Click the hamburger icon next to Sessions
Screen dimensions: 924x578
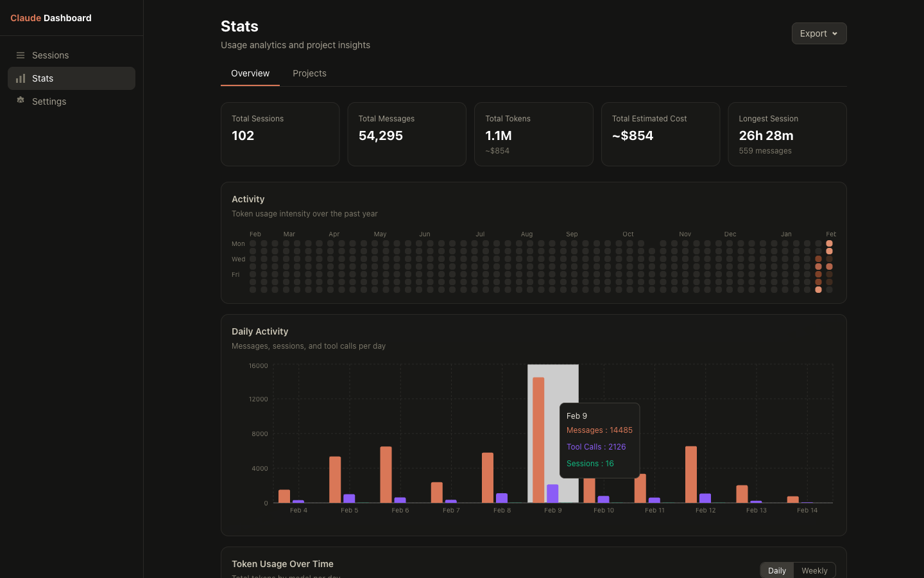tap(21, 55)
